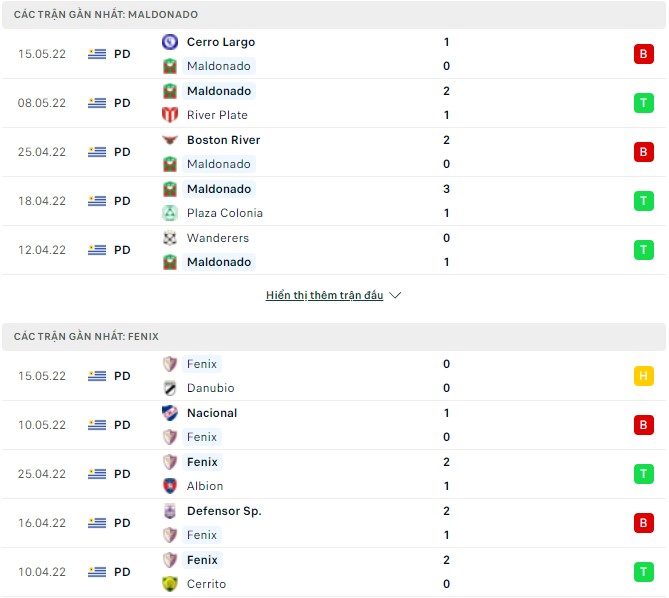Open the Nacional team link
The image size is (669, 598).
212,413
